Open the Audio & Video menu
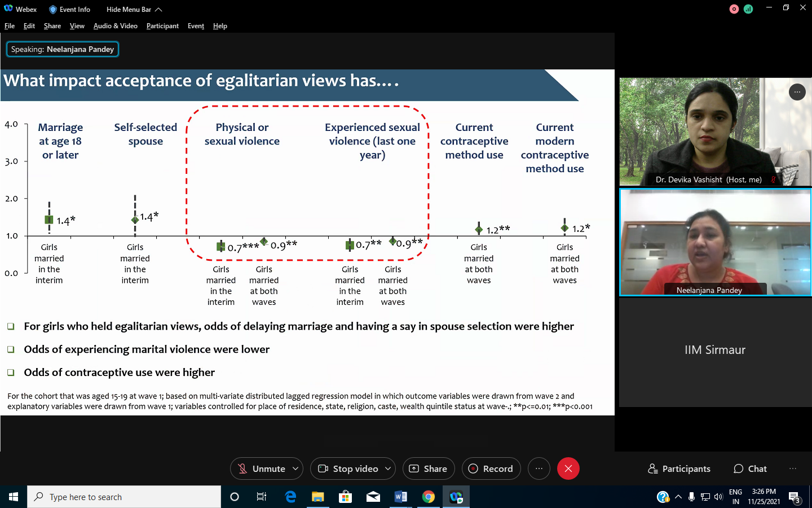Viewport: 812px width, 508px height. (115, 26)
